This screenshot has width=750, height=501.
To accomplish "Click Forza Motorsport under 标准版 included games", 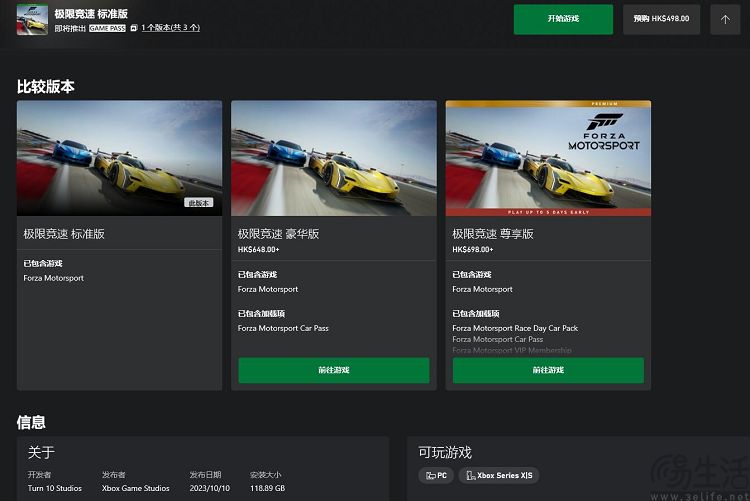I will click(54, 278).
